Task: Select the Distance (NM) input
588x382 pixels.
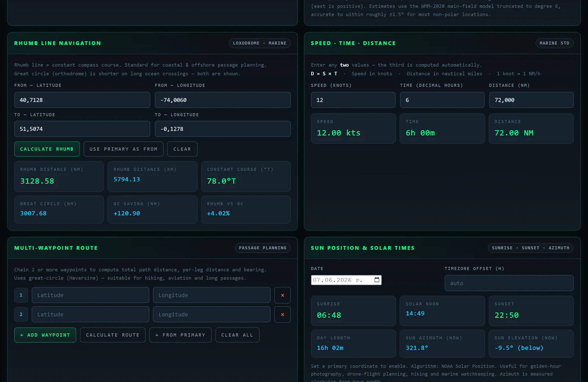Action: pos(531,100)
